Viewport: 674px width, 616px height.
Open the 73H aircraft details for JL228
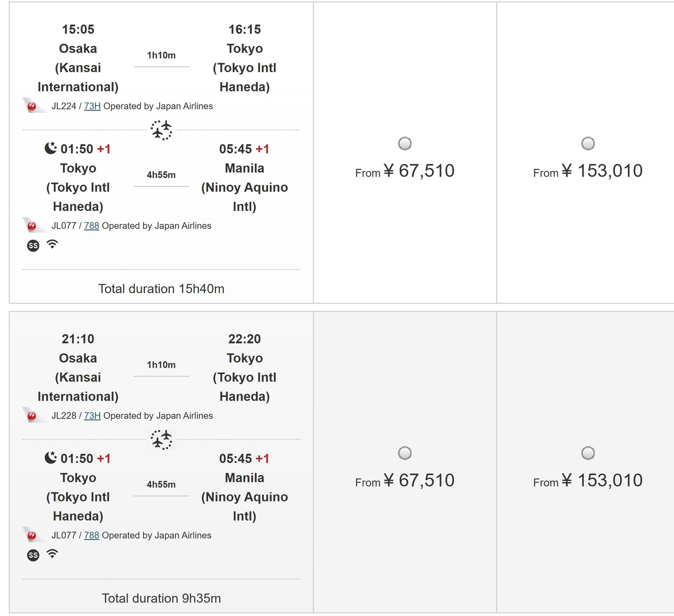click(x=92, y=415)
